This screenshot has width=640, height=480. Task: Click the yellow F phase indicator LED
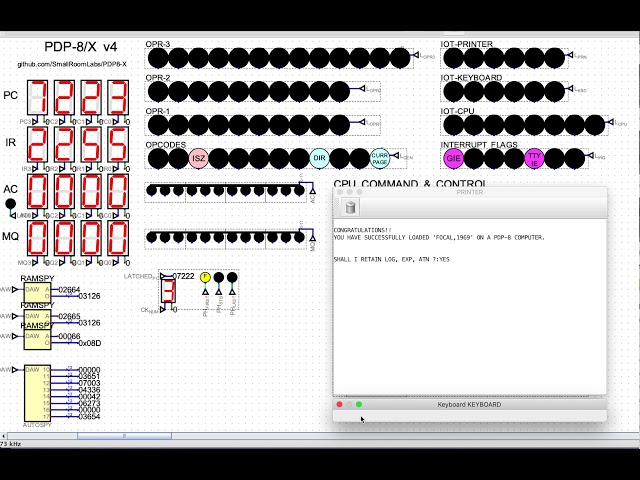(x=205, y=277)
